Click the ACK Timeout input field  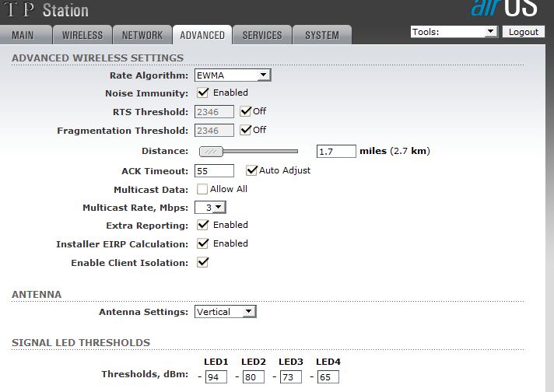pos(214,171)
